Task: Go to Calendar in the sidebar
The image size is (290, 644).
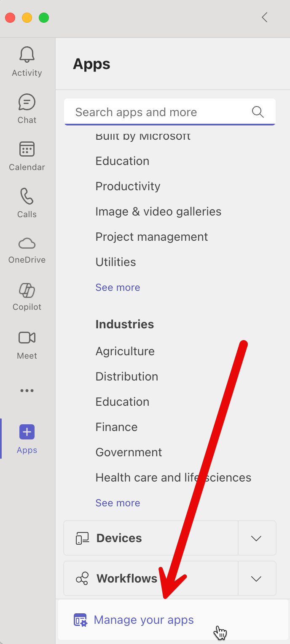Action: [27, 149]
